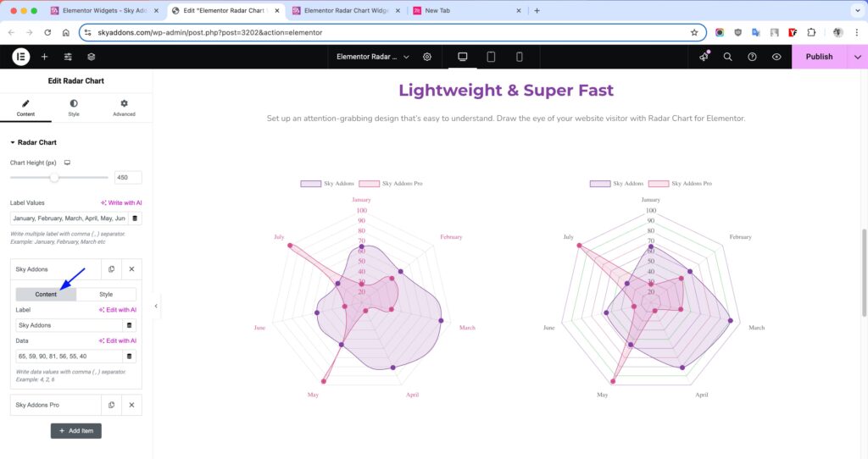Switch to the Content panel tab
The image size is (868, 459).
(25, 108)
